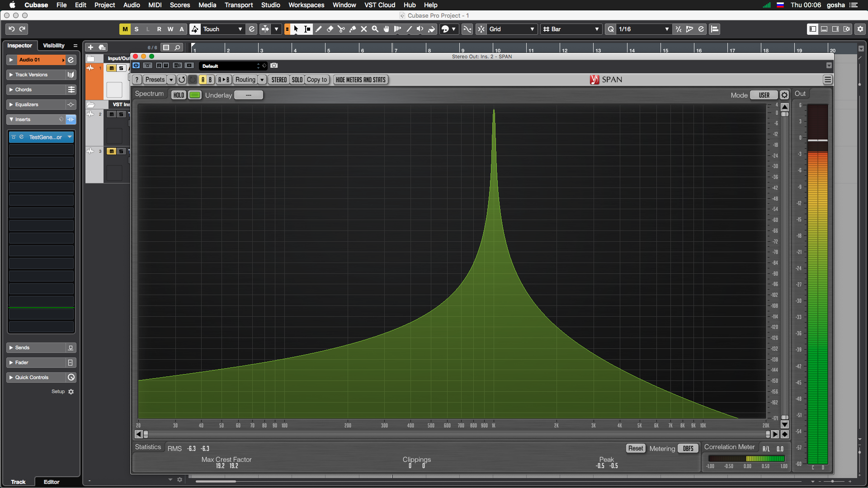Viewport: 868px width, 488px height.
Task: Open SPAN spectrum mode settings gear
Action: 784,95
